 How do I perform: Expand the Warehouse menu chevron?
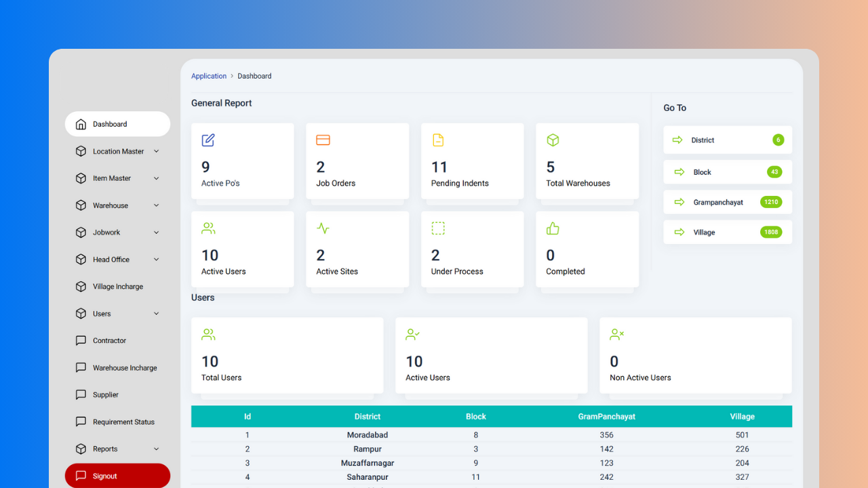coord(157,205)
